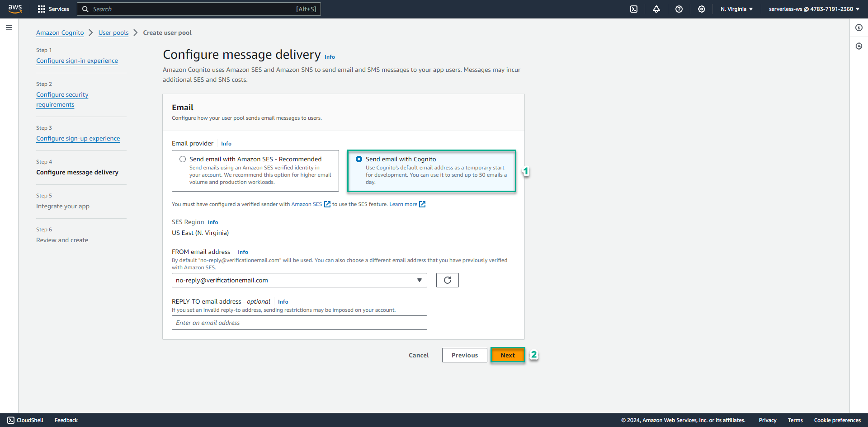
Task: Toggle the hamburger side navigation menu
Action: click(x=9, y=28)
